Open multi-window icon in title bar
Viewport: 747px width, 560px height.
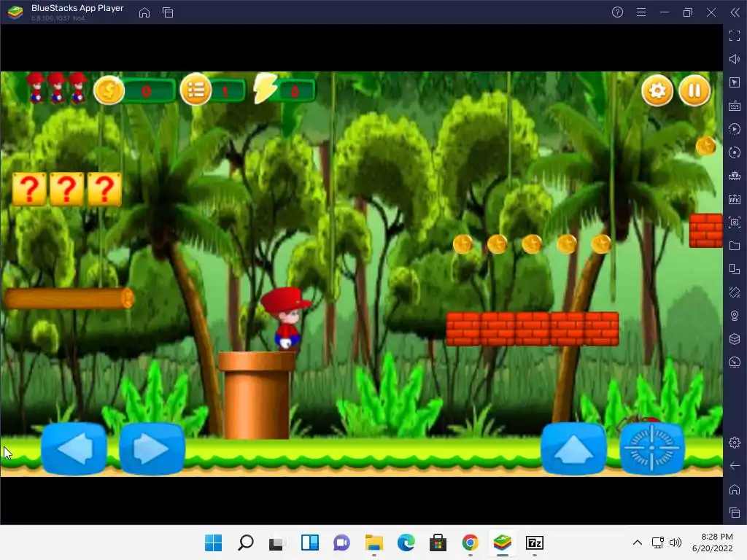[x=168, y=12]
